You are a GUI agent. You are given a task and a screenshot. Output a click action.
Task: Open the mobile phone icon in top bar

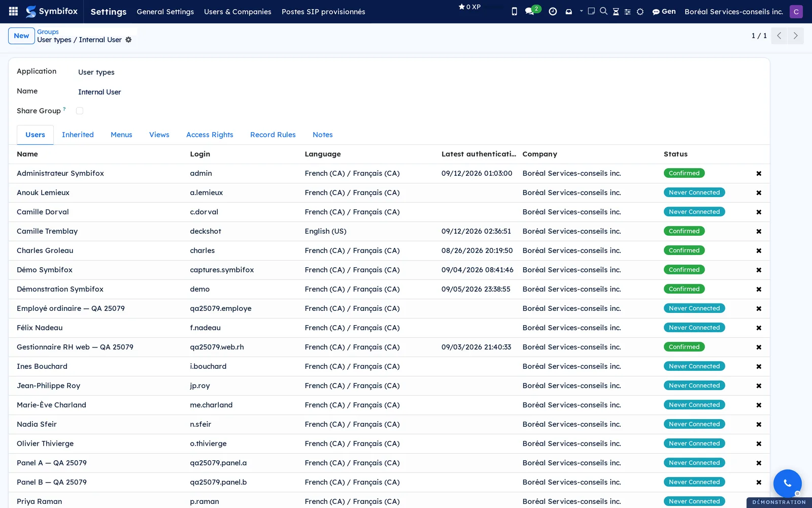[514, 11]
